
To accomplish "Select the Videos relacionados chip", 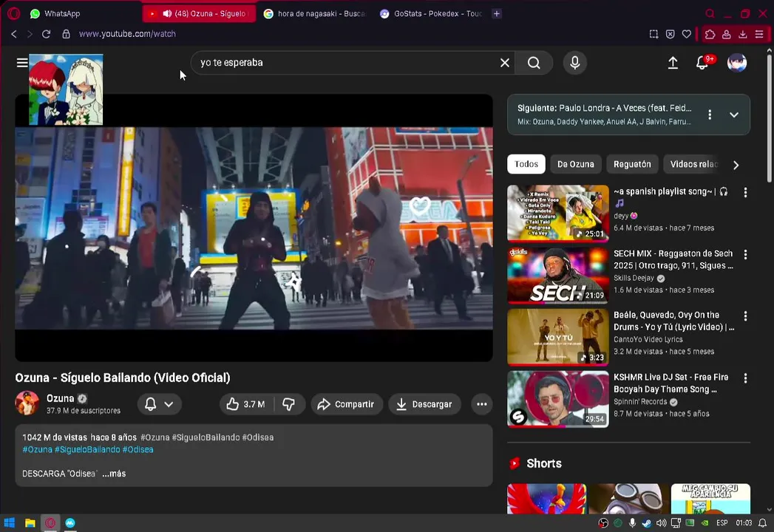I will coord(693,164).
